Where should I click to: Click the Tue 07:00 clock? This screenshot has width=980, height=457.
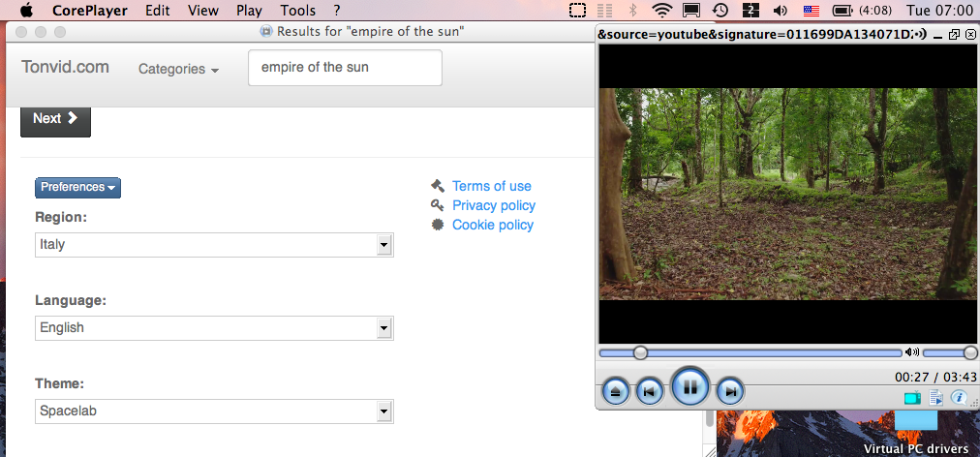[x=939, y=10]
